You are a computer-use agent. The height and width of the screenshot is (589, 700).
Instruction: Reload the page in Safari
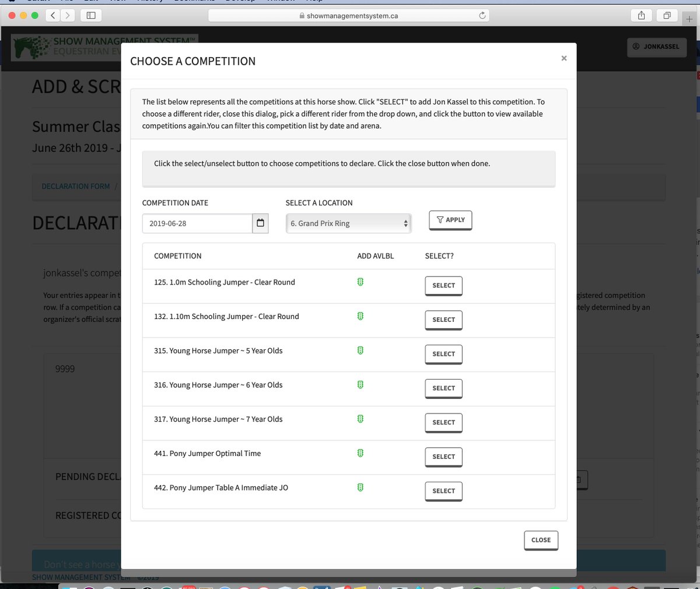(x=482, y=16)
